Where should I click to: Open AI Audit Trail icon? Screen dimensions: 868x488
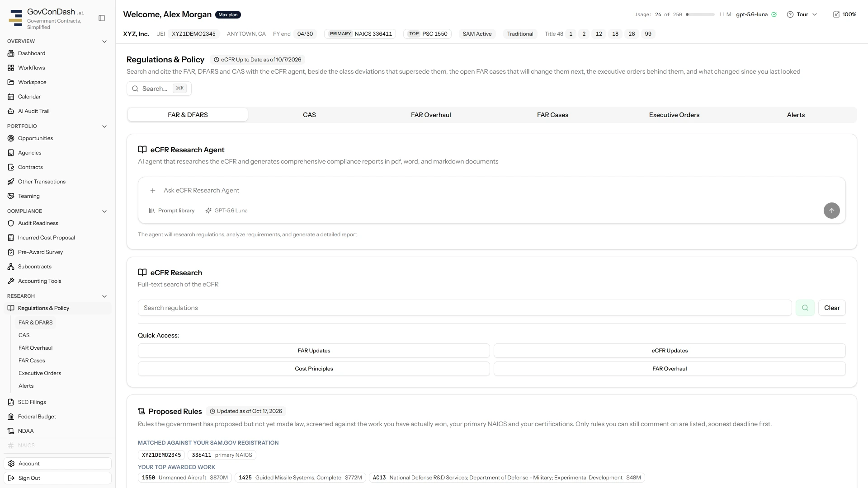coord(11,111)
